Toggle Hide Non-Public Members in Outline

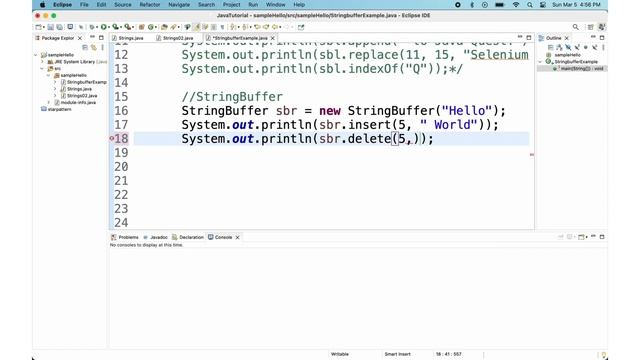586,47
